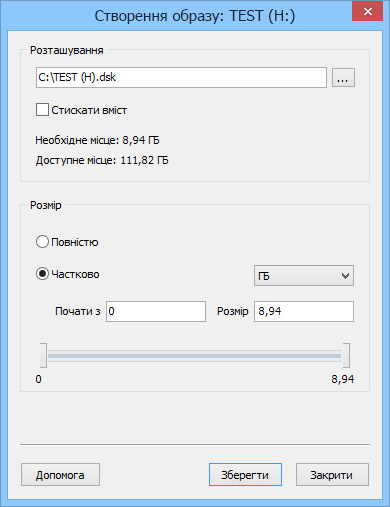Screen dimensions: 390x507
Task: Close the window using the red X
Action: (x=367, y=12)
